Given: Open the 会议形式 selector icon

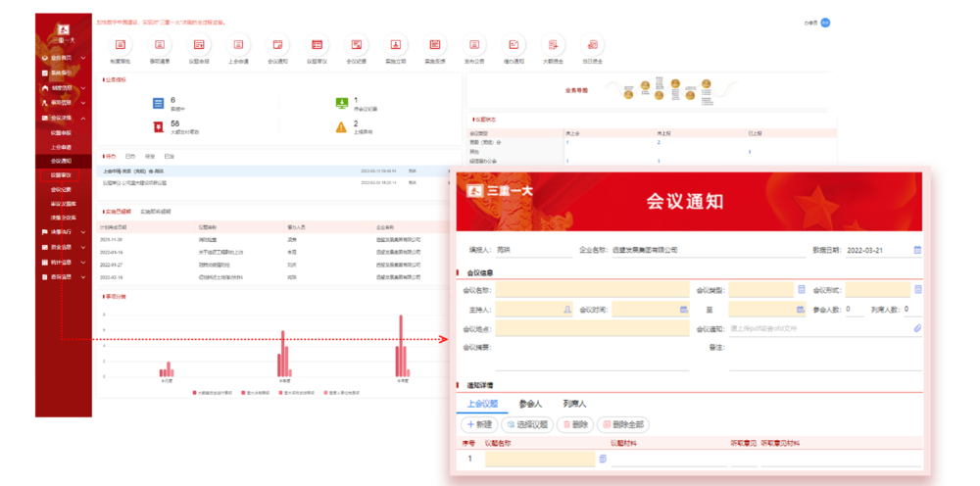Looking at the screenshot, I should coord(917,290).
